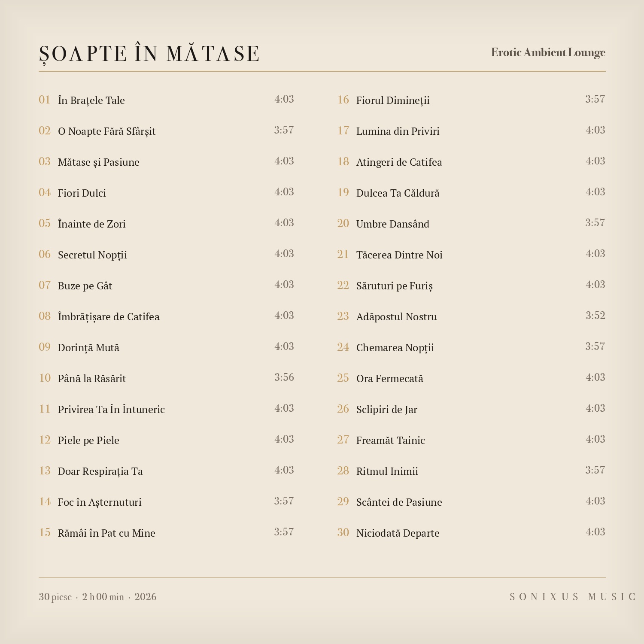Click on "Ora Fermecată"

tap(390, 378)
